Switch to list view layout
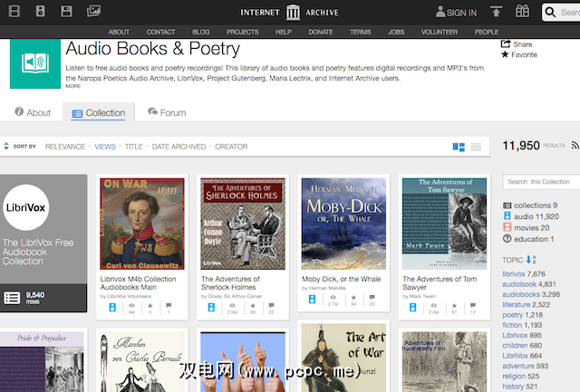This screenshot has height=392, width=580. 476,147
